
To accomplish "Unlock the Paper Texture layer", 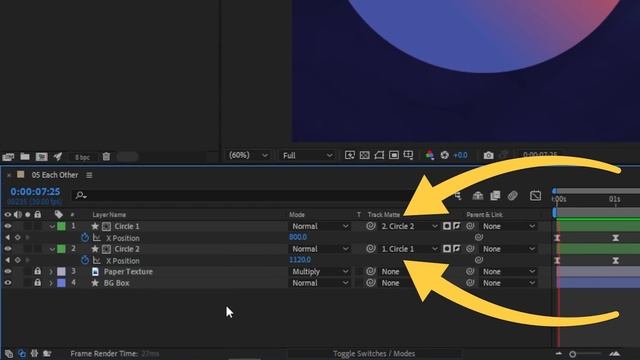I will pyautogui.click(x=38, y=271).
